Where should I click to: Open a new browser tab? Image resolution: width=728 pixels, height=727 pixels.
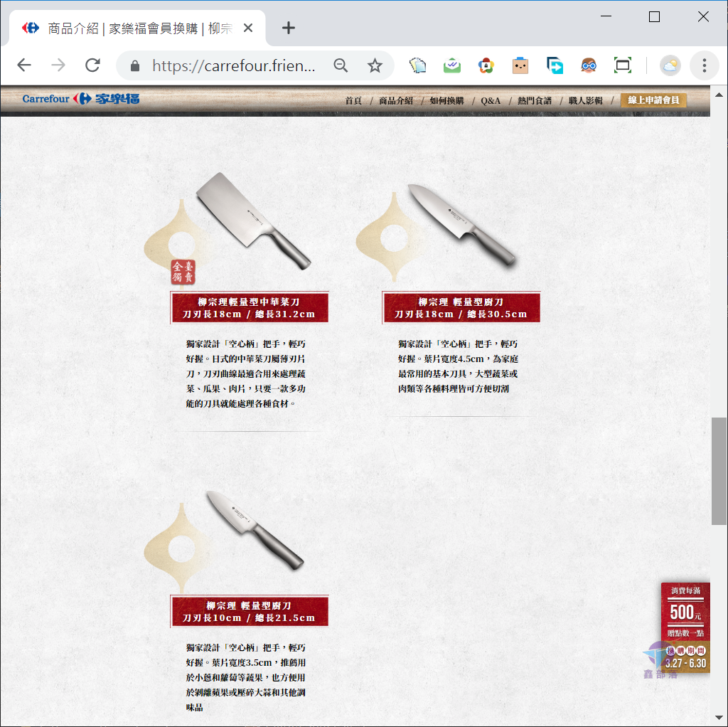point(289,28)
